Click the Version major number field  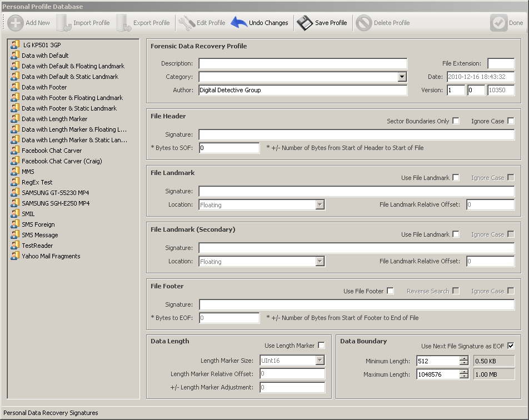pyautogui.click(x=456, y=90)
